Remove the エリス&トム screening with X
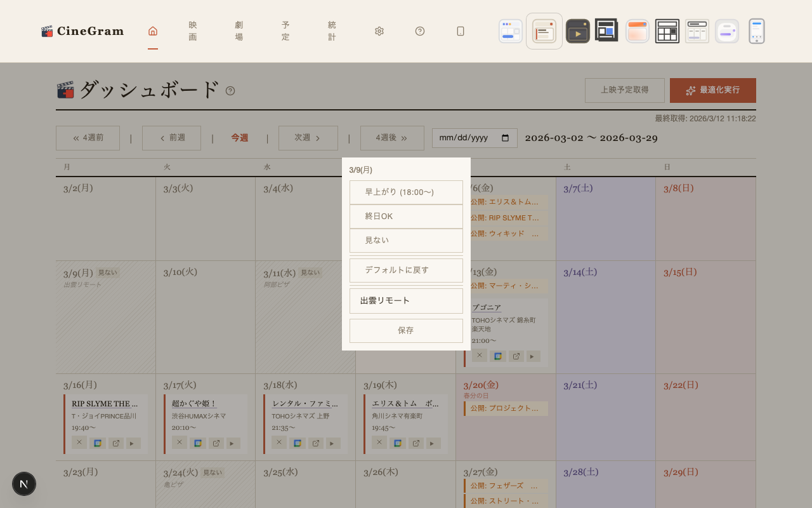Screen dimensions: 812x508 379,443
